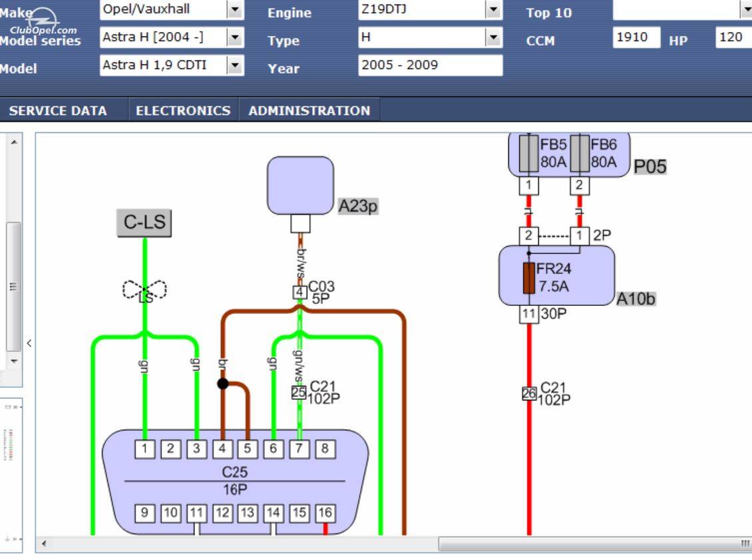Click the HP field showing 120
The height and width of the screenshot is (560, 752).
tap(733, 37)
